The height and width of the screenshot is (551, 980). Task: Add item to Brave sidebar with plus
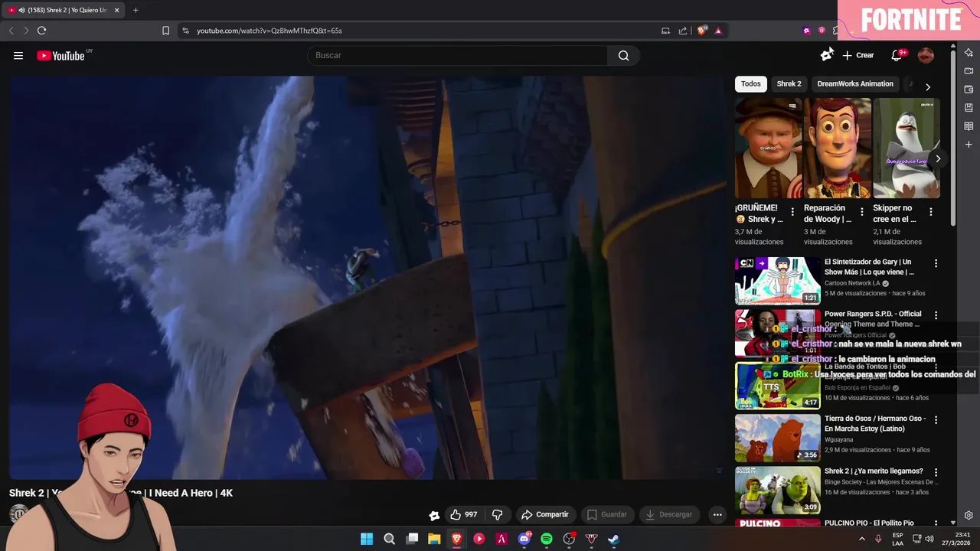pyautogui.click(x=969, y=145)
